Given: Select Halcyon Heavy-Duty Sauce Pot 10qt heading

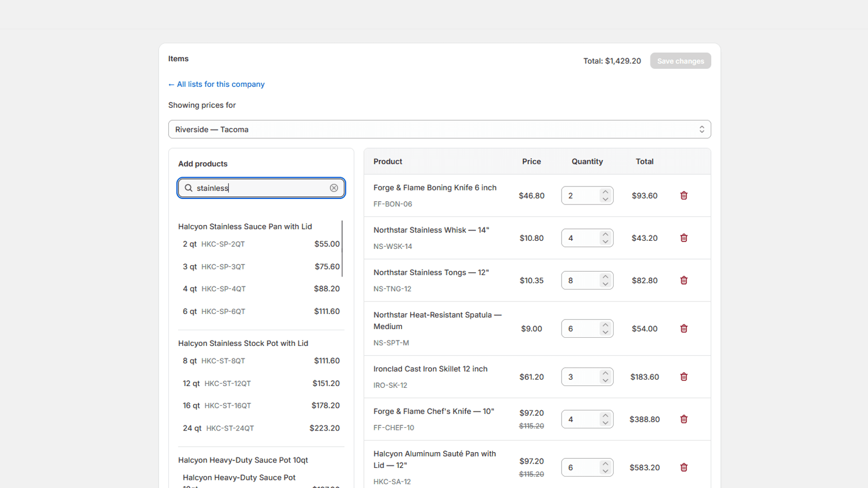Looking at the screenshot, I should click(243, 460).
